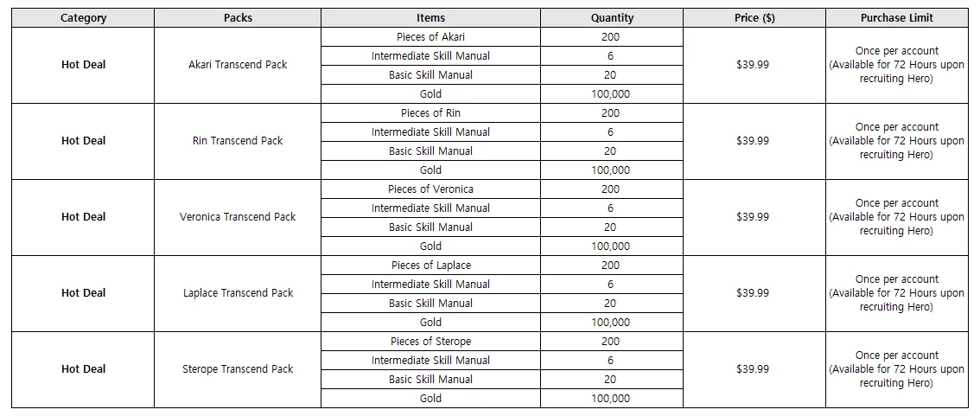Select the Purchase Limit column header

point(896,18)
